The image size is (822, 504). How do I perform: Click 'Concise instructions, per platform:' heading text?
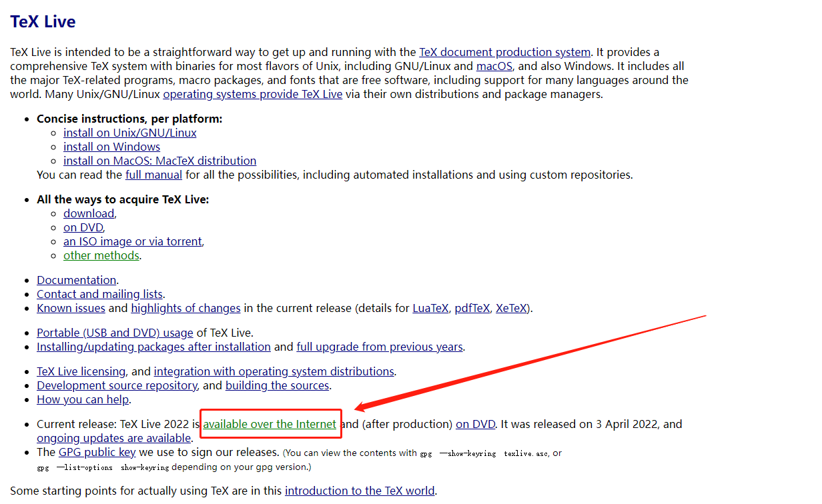[x=129, y=119]
